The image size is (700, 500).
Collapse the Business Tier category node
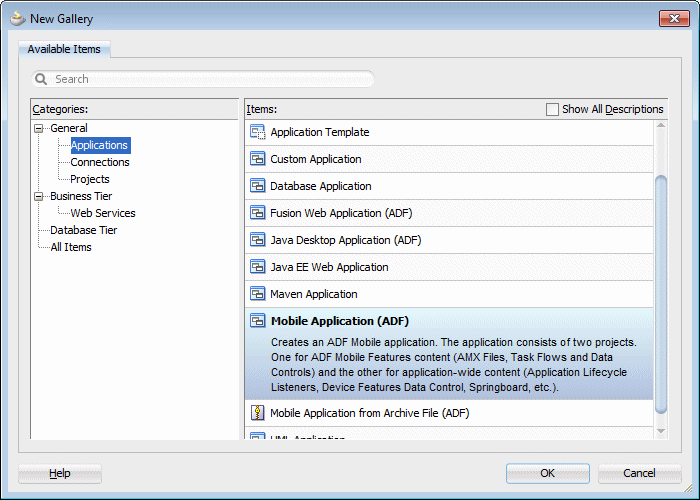(x=39, y=196)
